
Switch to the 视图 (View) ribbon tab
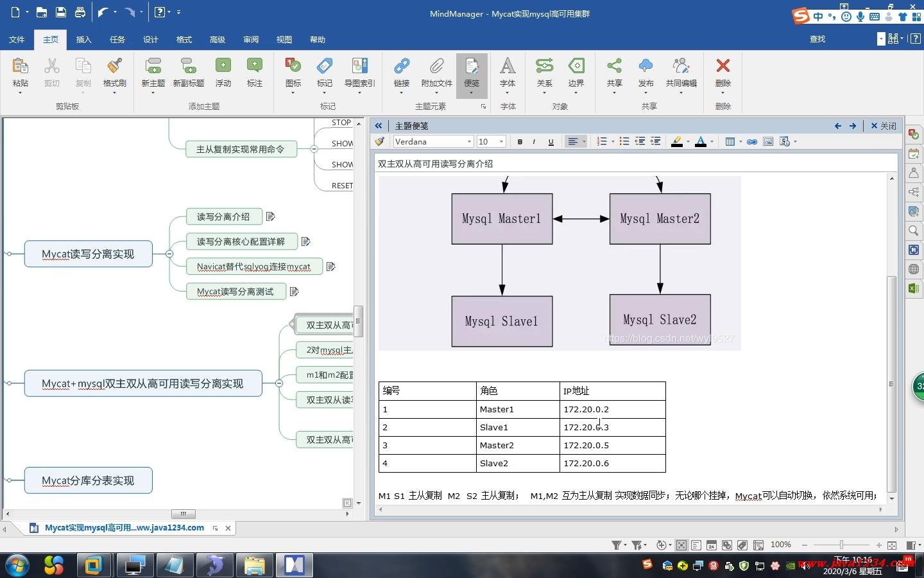pyautogui.click(x=284, y=40)
